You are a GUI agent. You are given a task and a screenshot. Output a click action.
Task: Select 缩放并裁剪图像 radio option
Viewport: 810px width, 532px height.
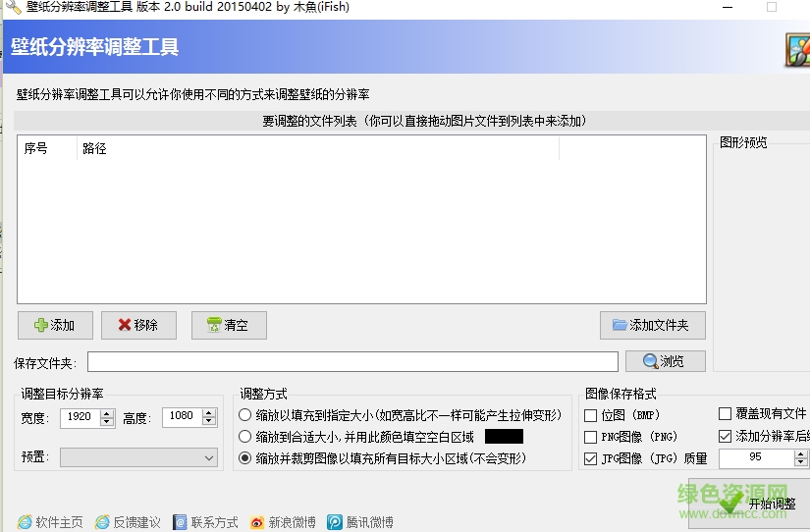pyautogui.click(x=244, y=458)
